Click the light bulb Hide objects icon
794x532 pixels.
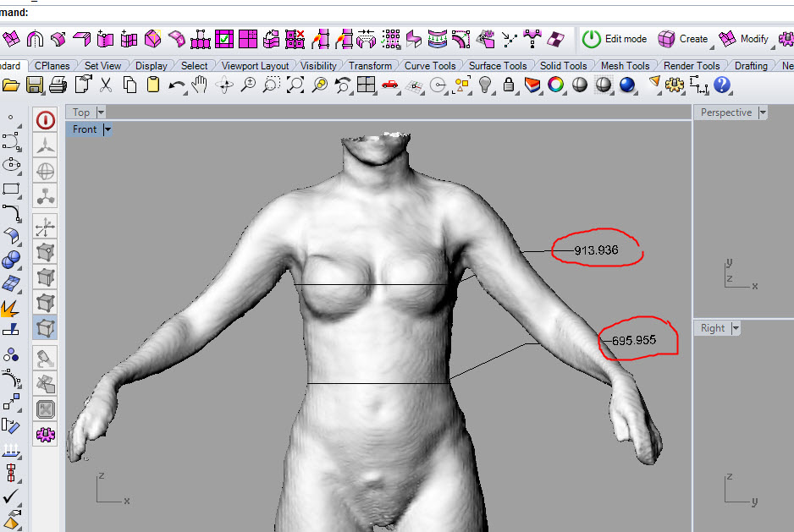(485, 85)
